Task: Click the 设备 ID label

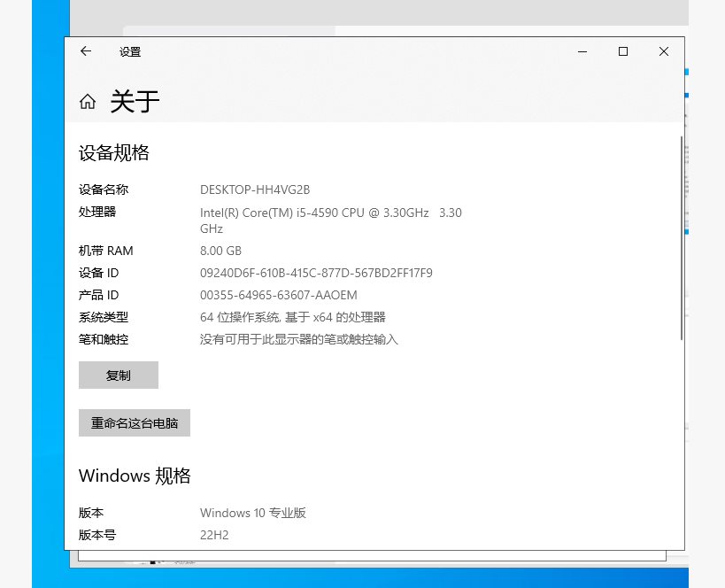Action: 98,273
